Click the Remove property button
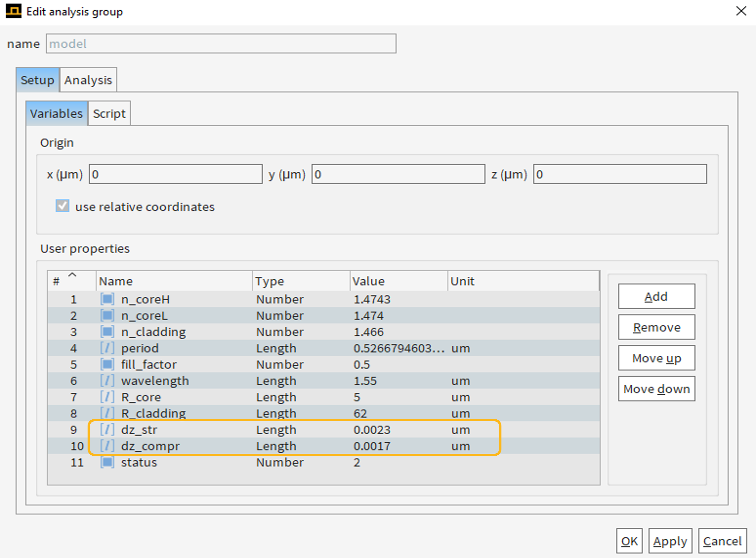 656,327
